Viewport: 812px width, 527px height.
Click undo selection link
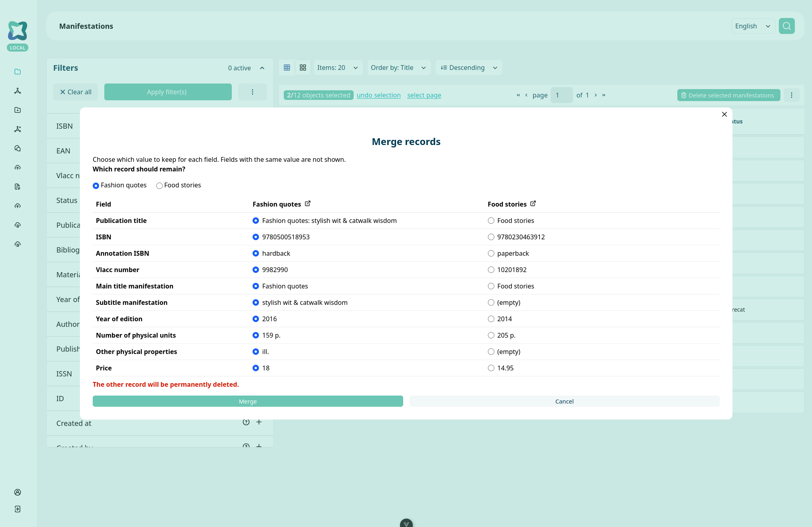(378, 95)
